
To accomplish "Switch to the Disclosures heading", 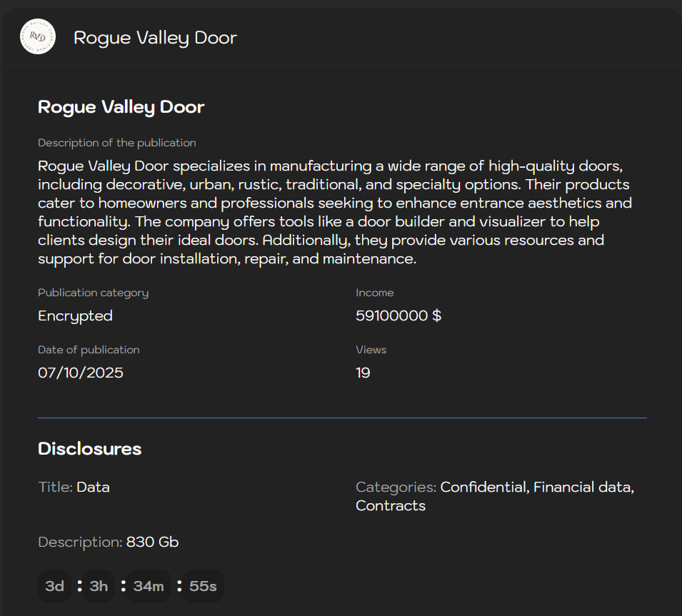I will [89, 448].
